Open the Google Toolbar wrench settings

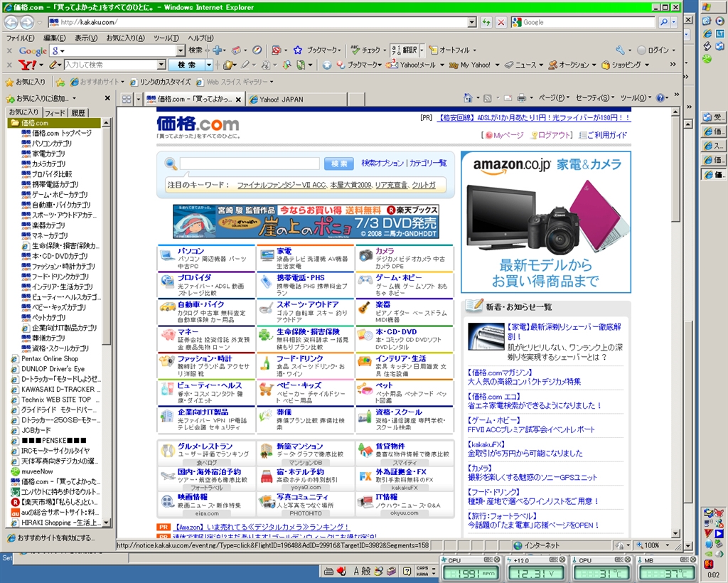pos(620,50)
